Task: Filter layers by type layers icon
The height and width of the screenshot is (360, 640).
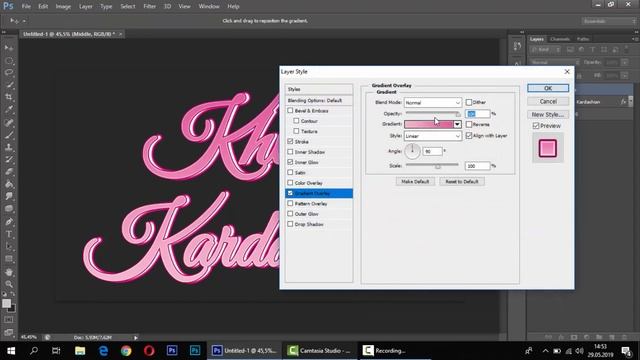Action: pos(593,50)
